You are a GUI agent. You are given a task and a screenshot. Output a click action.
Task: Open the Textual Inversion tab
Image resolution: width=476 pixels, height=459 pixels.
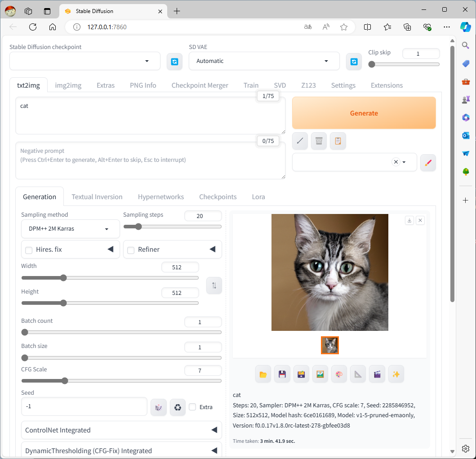pyautogui.click(x=97, y=196)
